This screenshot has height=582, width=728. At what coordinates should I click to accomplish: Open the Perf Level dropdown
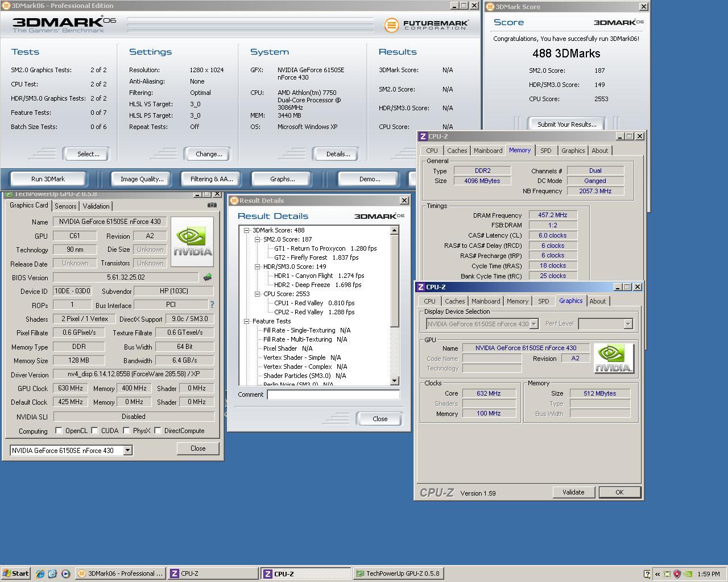(628, 324)
